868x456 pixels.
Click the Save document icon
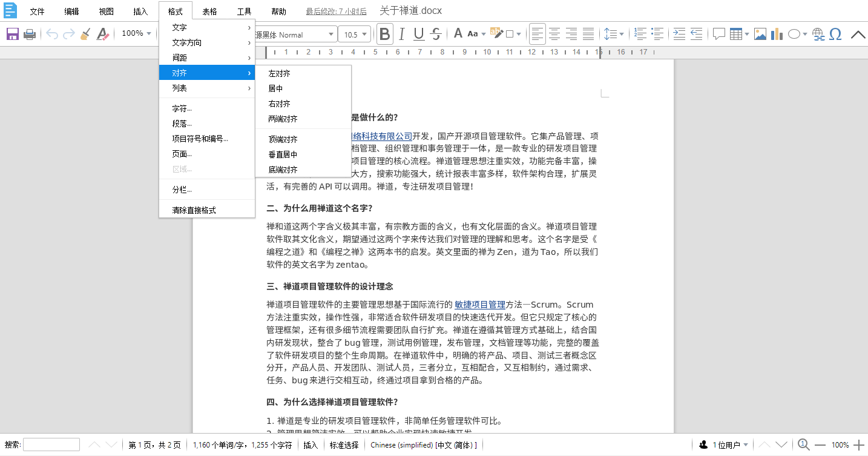12,34
